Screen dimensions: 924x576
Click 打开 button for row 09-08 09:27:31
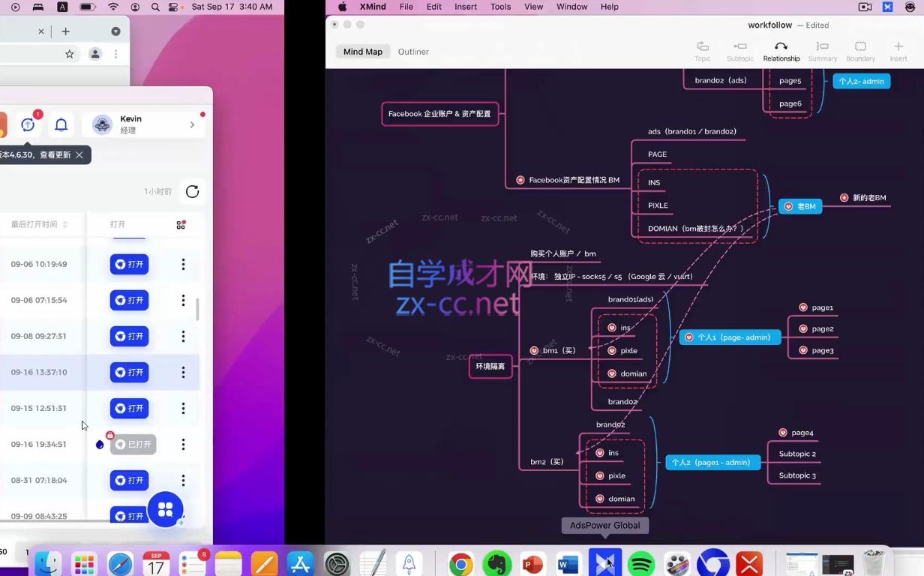pos(129,336)
